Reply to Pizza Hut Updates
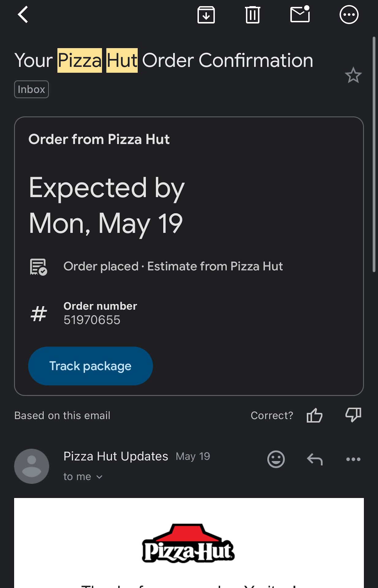 (x=315, y=459)
